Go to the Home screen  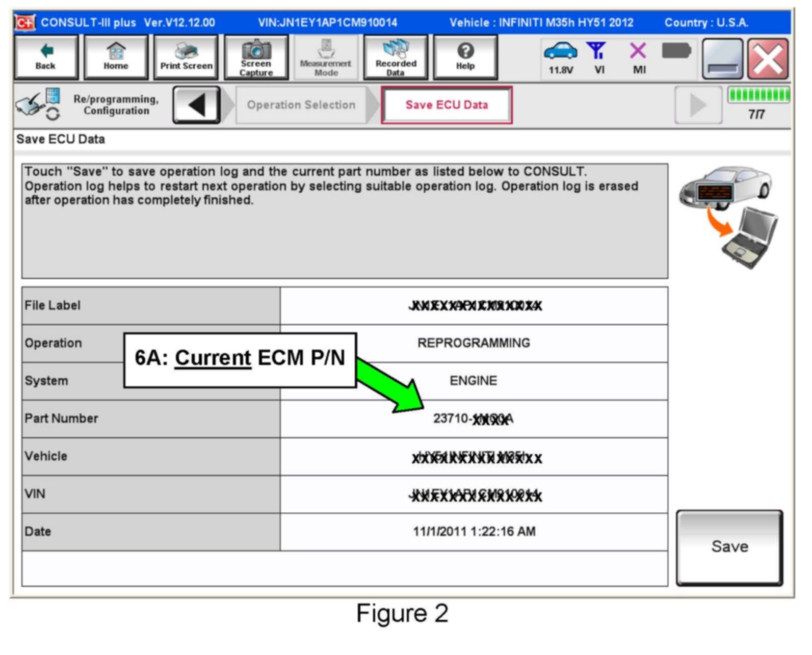tap(116, 57)
